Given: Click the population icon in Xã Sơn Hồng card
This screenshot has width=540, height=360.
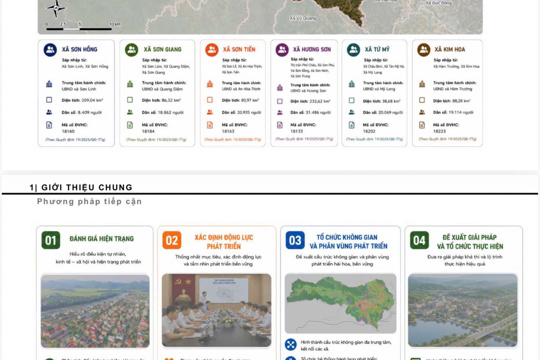Looking at the screenshot, I should tap(49, 112).
